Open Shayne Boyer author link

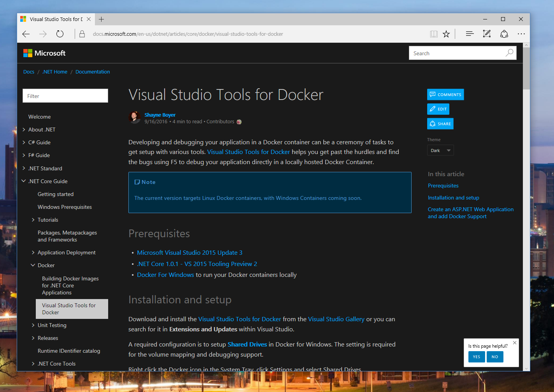pyautogui.click(x=160, y=115)
